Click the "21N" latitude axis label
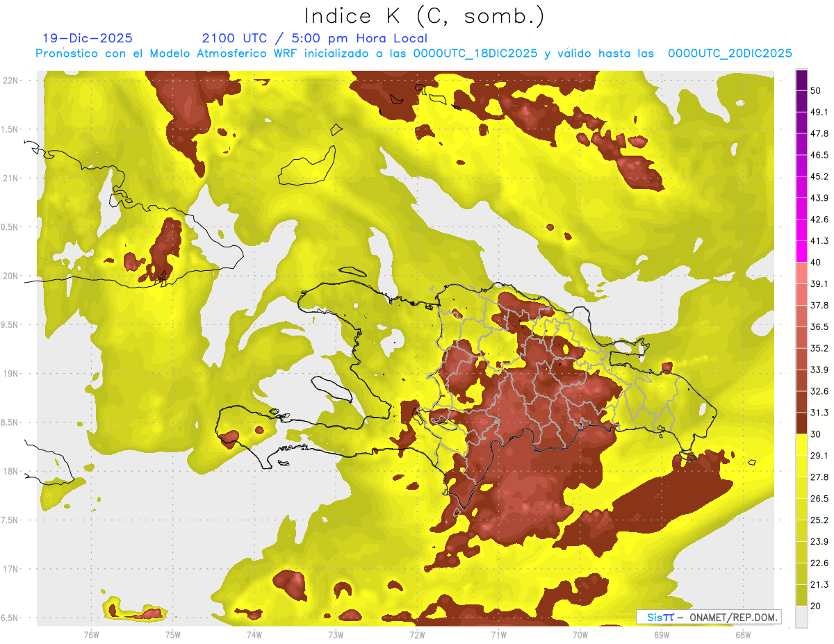Screen dimensions: 834x644 click(11, 178)
